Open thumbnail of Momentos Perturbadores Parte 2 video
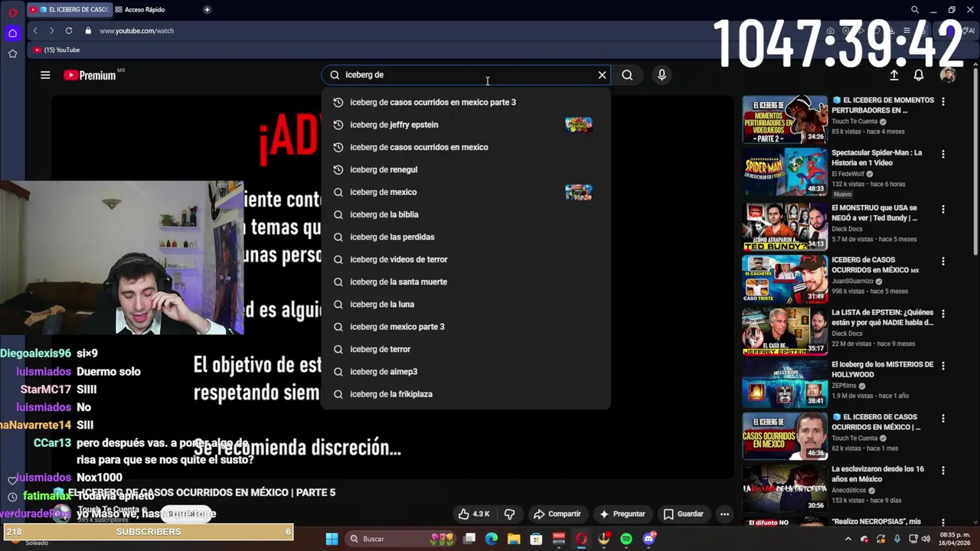980x551 pixels. [785, 119]
